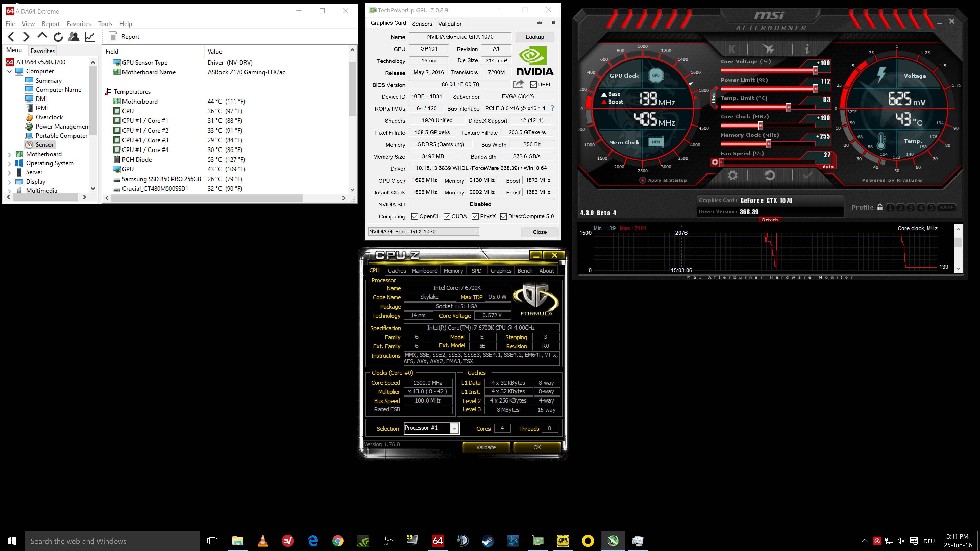Toggle the OpenCL checkbox

pyautogui.click(x=415, y=216)
